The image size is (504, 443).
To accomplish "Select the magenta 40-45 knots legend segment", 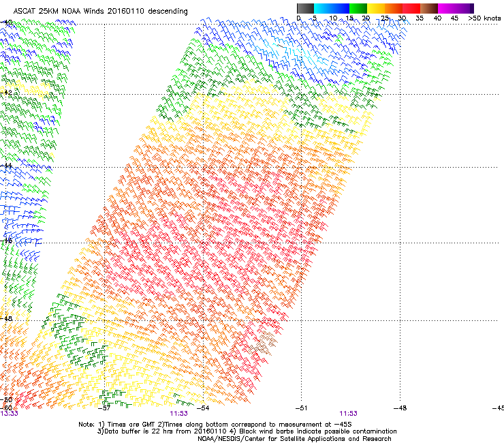I will pos(447,8).
